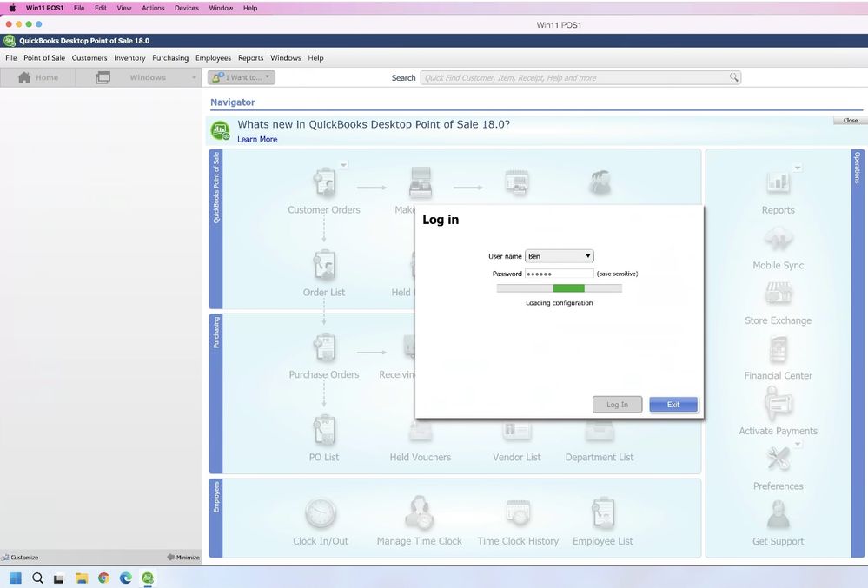
Task: Click the Home toolbar icon
Action: [23, 77]
